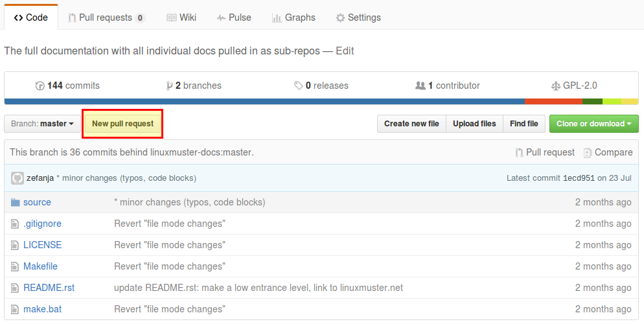This screenshot has width=644, height=324.
Task: Click the Code angle brackets icon
Action: coord(18,17)
